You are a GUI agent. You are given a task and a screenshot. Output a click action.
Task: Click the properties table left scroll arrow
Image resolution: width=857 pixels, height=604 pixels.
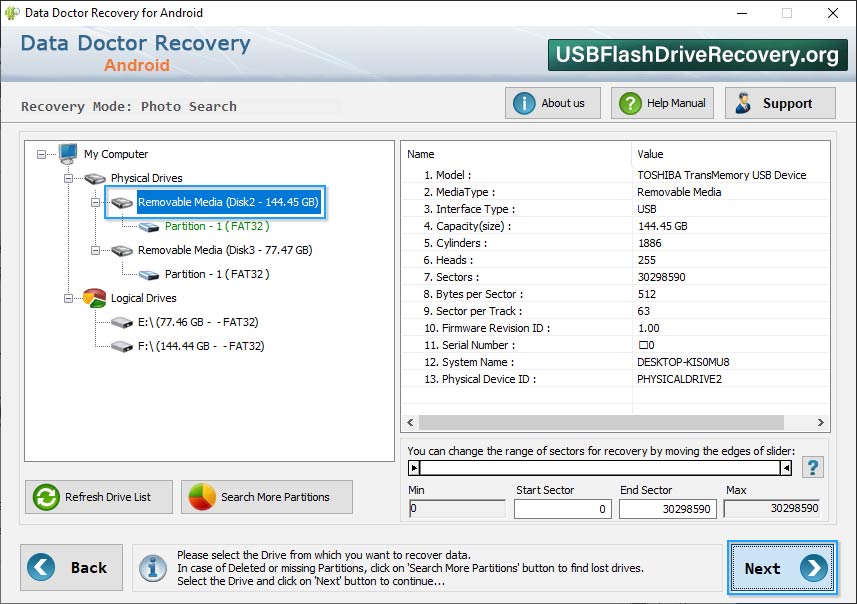pyautogui.click(x=410, y=423)
